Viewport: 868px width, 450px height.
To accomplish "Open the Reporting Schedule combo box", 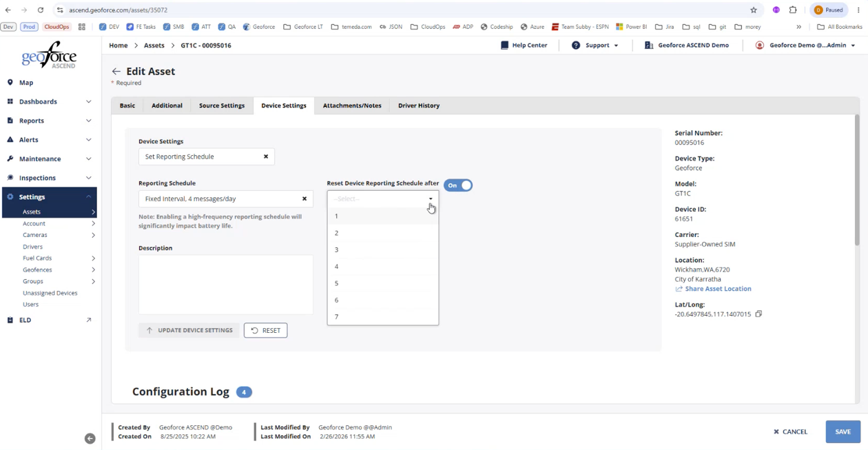I will 226,198.
